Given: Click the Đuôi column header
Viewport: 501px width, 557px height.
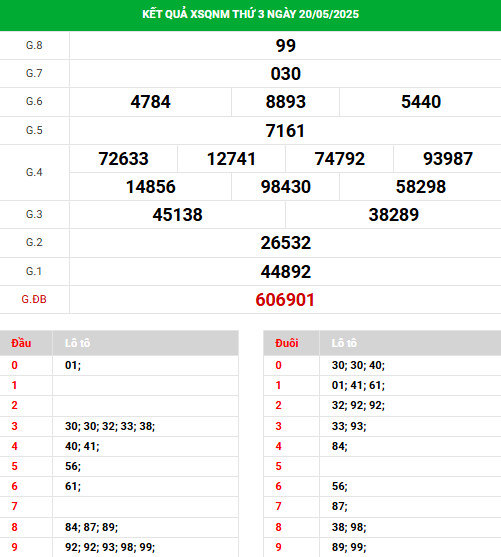Looking at the screenshot, I should point(286,343).
